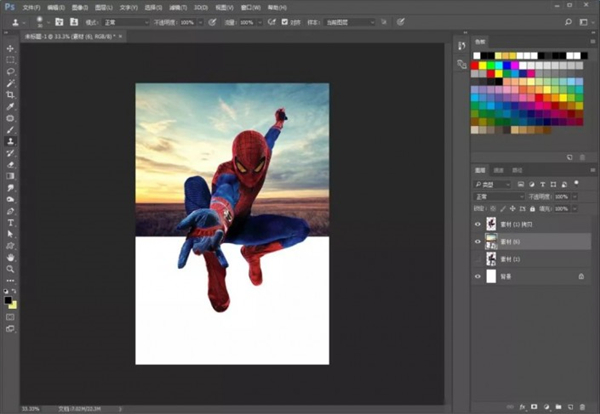Select the Hand tool
The width and height of the screenshot is (600, 414).
click(x=10, y=257)
